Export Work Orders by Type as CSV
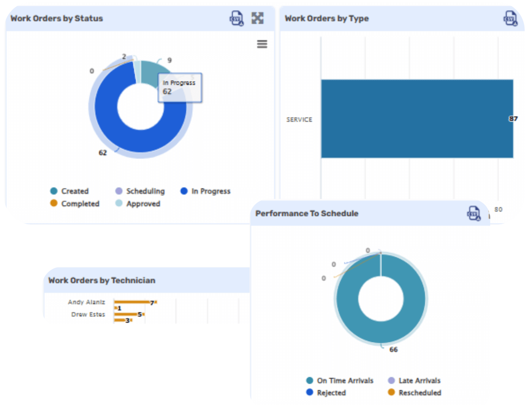532x418 pixels. click(x=510, y=18)
